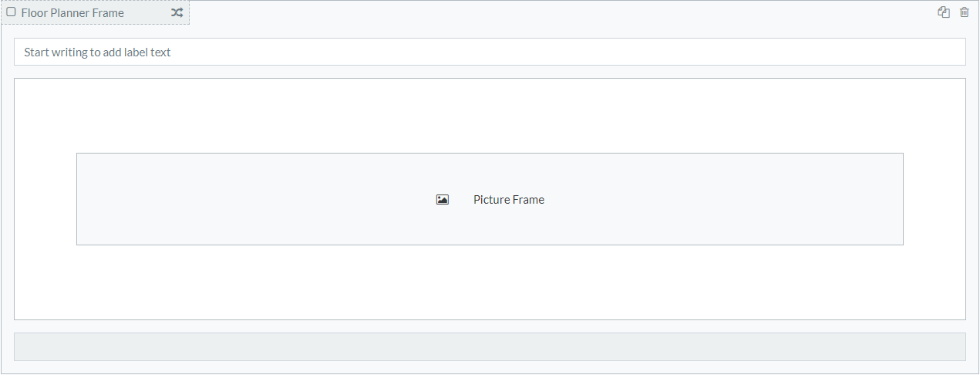The image size is (980, 375).
Task: Tick the Floor Planner Frame checkbox
Action: click(x=11, y=12)
